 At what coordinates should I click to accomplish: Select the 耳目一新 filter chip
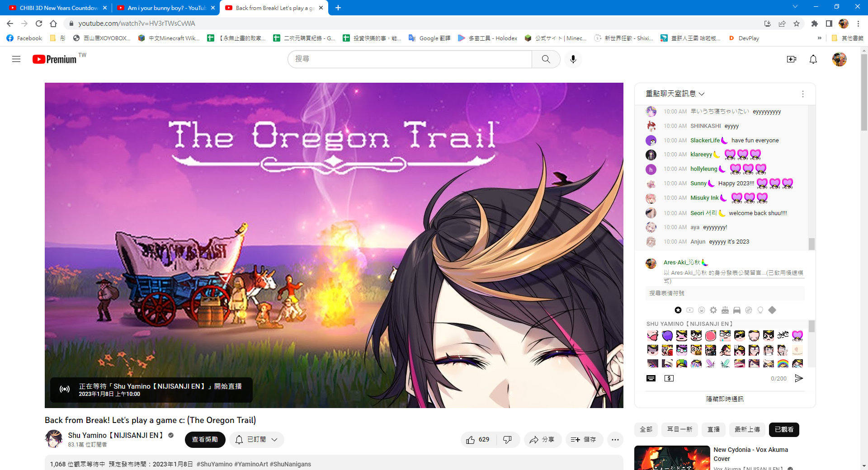680,430
